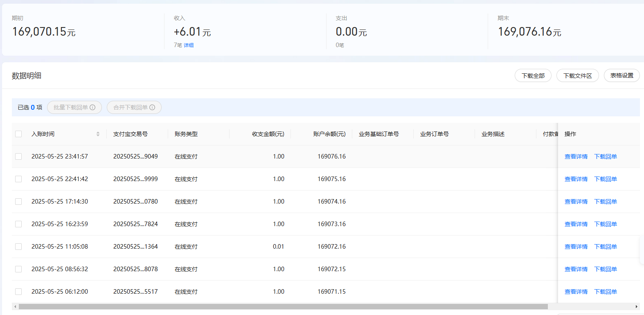The image size is (644, 315).
Task: Sort by 入账时间 using the sort arrows
Action: [x=98, y=134]
